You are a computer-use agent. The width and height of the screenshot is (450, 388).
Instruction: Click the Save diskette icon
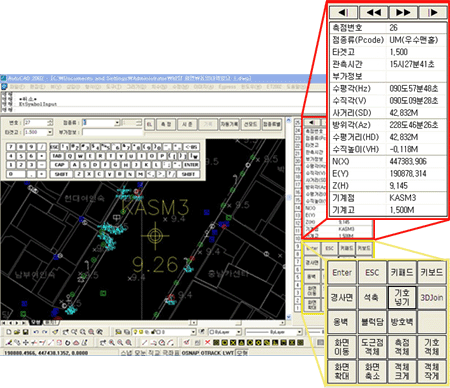coord(25,332)
